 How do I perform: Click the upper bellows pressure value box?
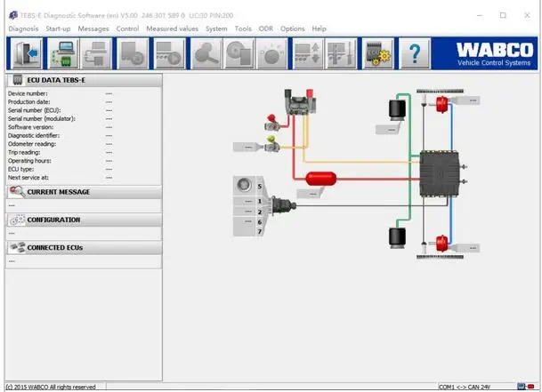389,130
